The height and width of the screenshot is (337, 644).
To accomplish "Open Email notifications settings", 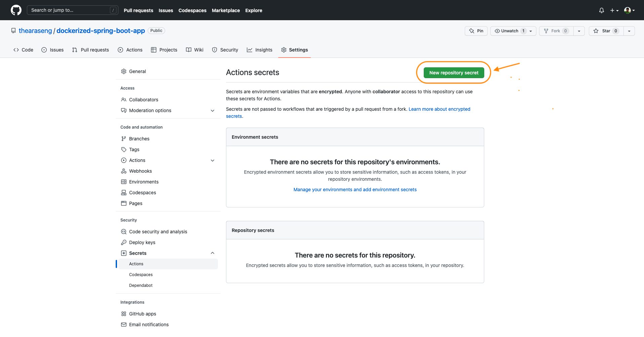I will [168, 325].
